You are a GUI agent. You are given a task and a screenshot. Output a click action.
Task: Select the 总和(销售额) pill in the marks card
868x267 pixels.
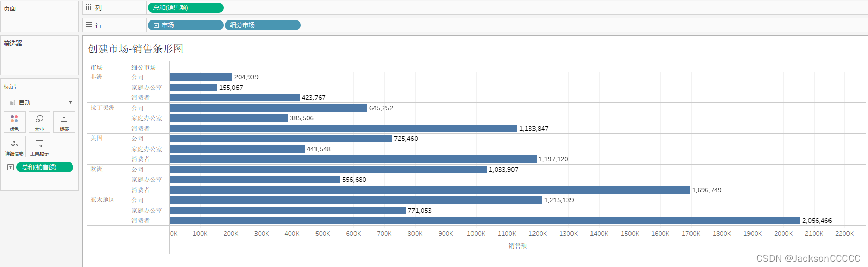click(45, 167)
